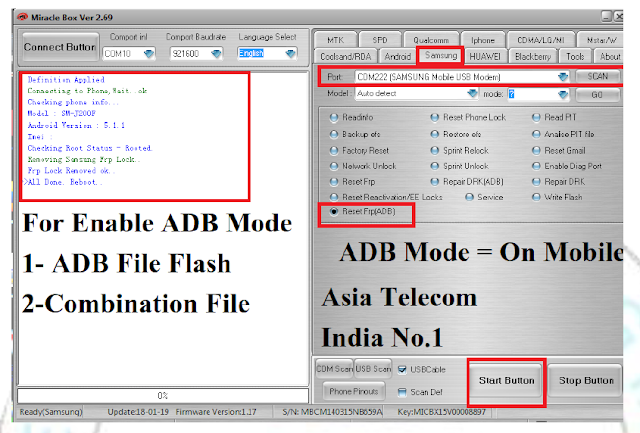Select the Reset Gmail option

tap(536, 151)
